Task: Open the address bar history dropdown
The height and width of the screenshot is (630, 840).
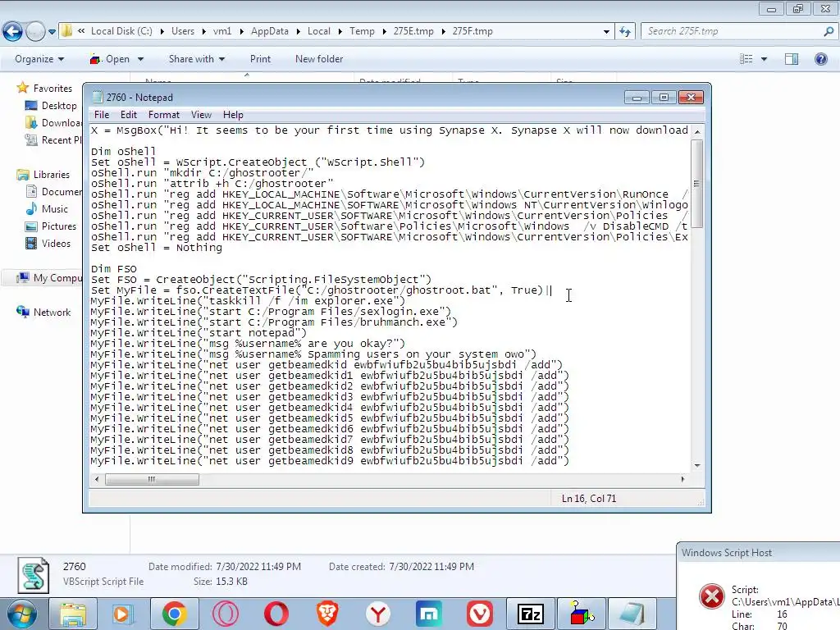Action: [606, 32]
